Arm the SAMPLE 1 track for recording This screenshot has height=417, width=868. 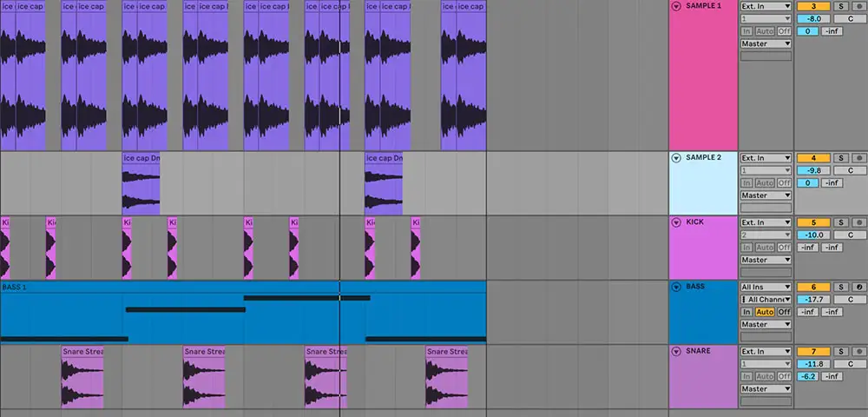pyautogui.click(x=859, y=6)
